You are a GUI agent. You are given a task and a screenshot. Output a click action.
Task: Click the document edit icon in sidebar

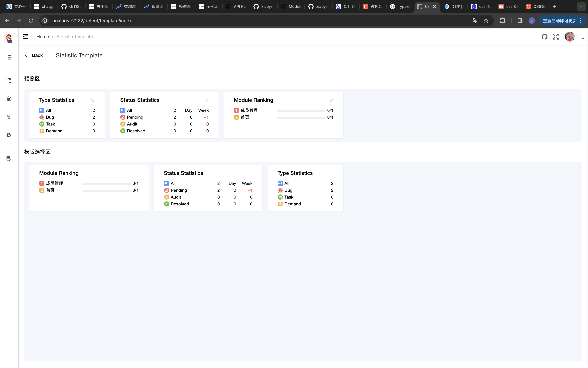pyautogui.click(x=9, y=159)
